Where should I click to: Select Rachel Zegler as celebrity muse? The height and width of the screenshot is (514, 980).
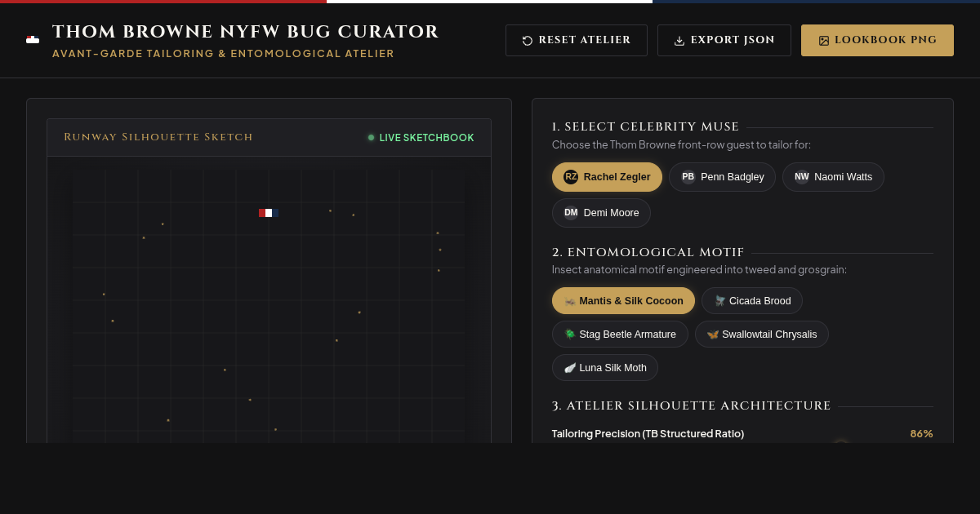pos(607,177)
